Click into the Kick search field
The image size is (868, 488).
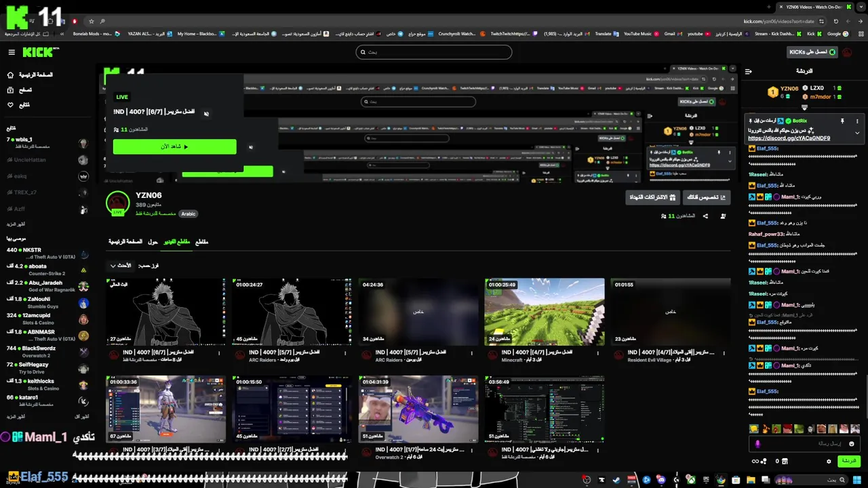pos(434,52)
